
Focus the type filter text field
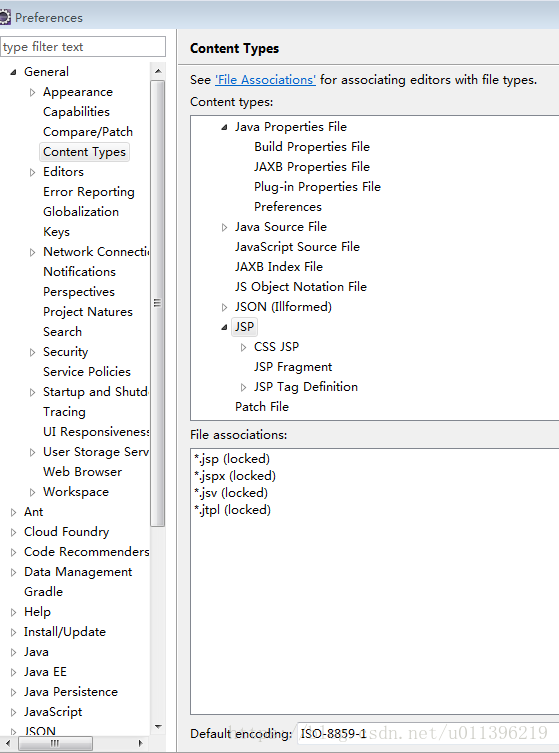pos(83,47)
